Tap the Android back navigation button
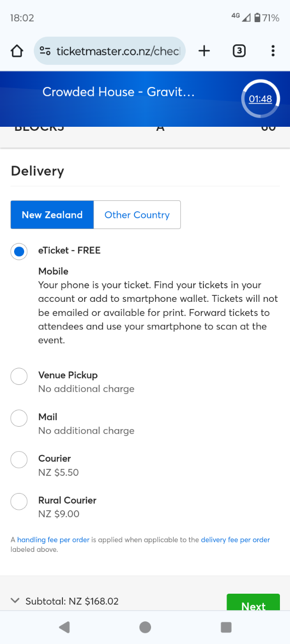This screenshot has width=290, height=644. [x=64, y=627]
